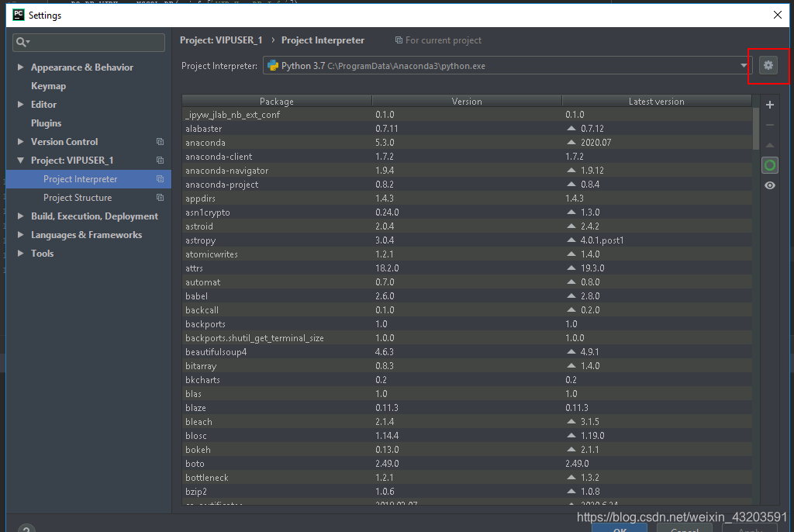Viewport: 794px width, 532px height.
Task: Click the settings search field
Action: click(x=88, y=42)
